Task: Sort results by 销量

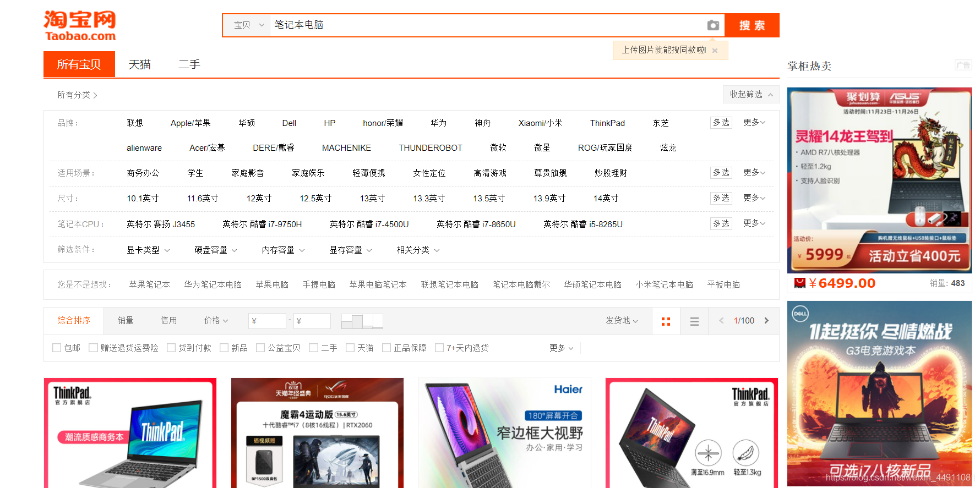Action: coord(126,321)
